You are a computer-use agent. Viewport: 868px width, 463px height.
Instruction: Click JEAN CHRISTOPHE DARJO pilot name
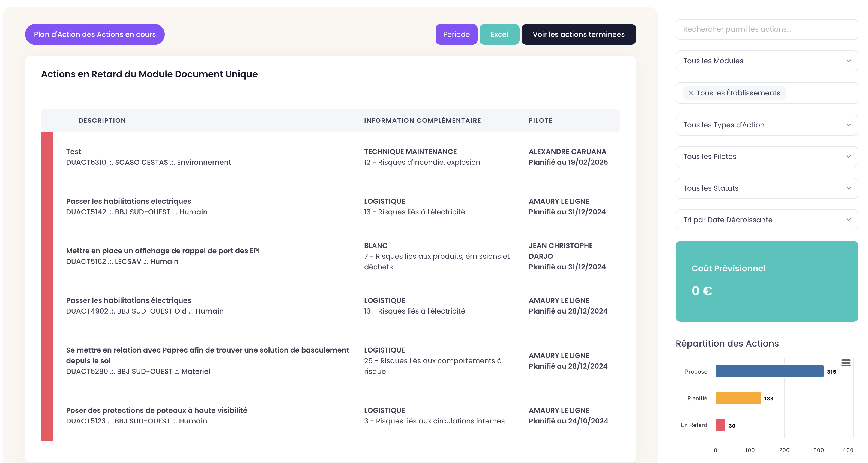[x=561, y=251]
